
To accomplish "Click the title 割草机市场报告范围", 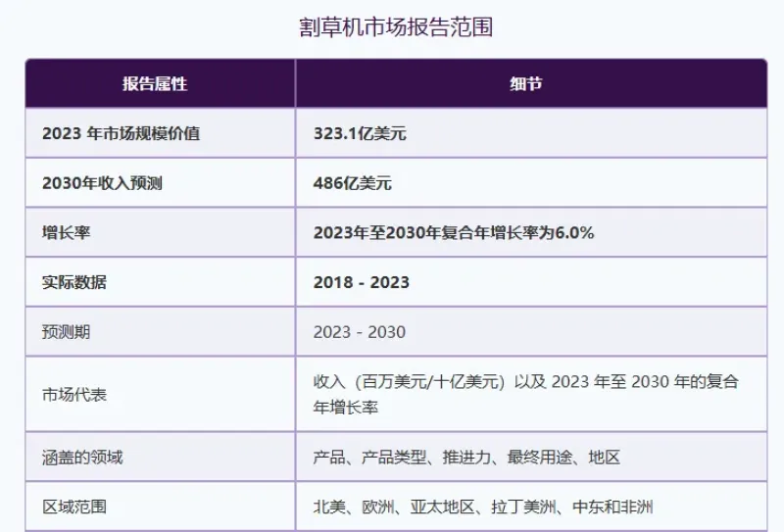I will (395, 27).
